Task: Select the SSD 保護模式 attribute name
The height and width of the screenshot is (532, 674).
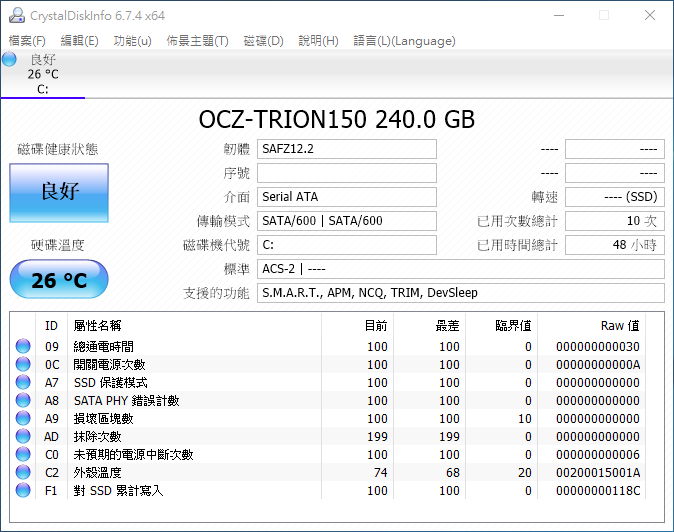Action: (x=110, y=382)
